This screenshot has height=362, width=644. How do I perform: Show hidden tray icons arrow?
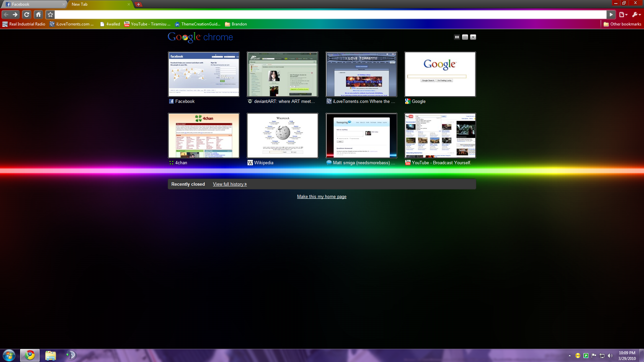(x=570, y=356)
